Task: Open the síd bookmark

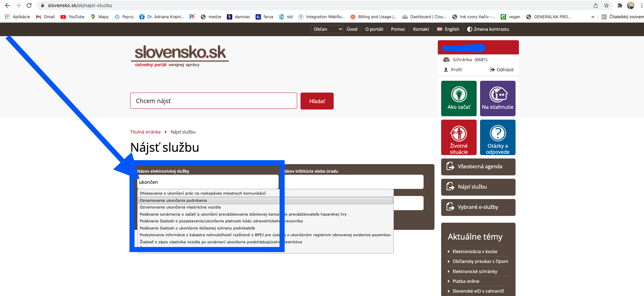Action: click(286, 17)
